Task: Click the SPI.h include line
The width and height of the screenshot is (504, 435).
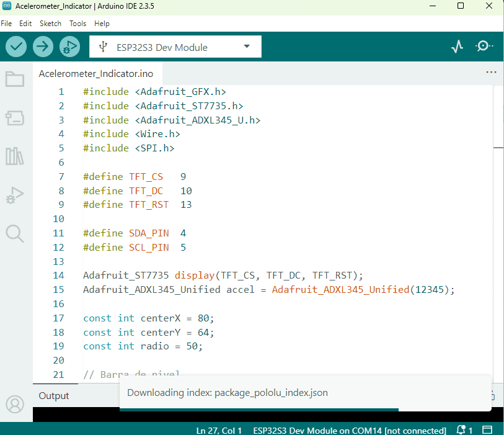Action: point(128,148)
